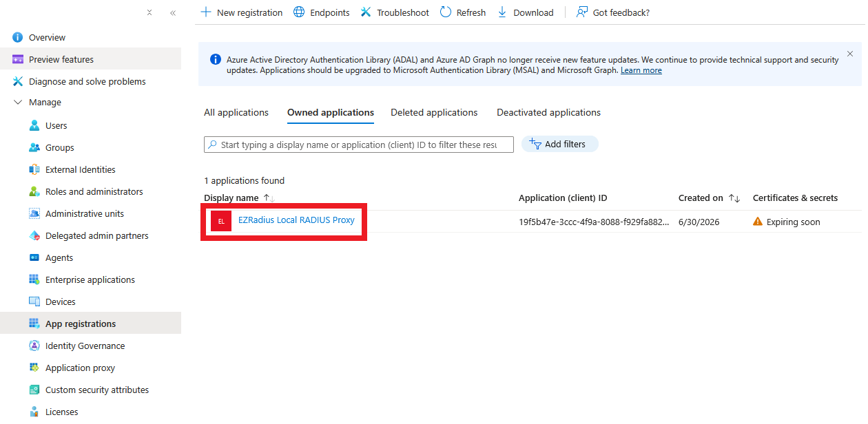Close the sidebar search with X
Screen dimensions: 868x424
149,12
